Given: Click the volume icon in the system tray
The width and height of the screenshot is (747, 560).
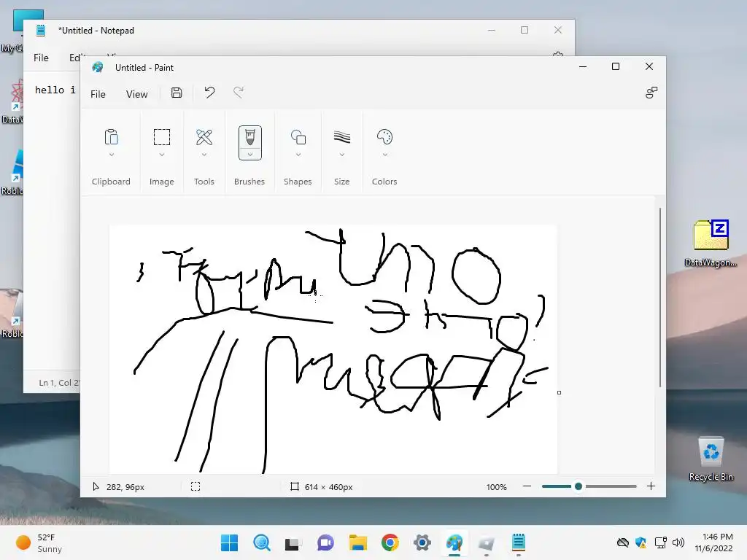Looking at the screenshot, I should [678, 542].
